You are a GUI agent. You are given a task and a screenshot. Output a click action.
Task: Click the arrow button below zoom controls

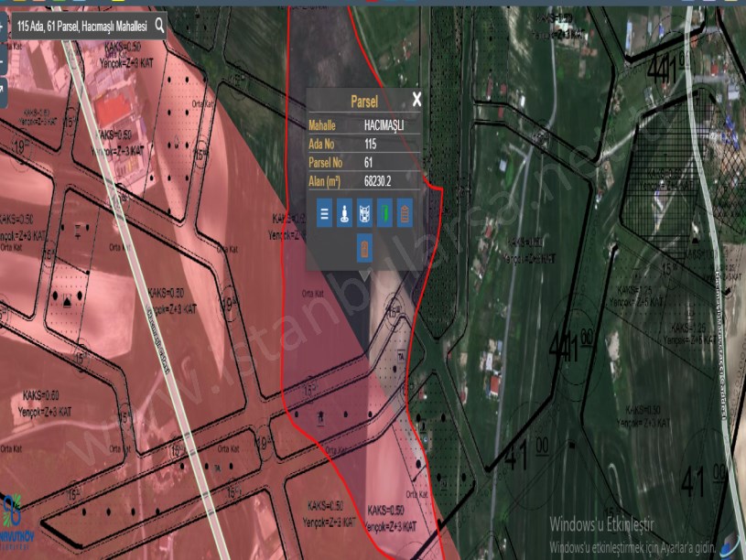(x=2, y=90)
